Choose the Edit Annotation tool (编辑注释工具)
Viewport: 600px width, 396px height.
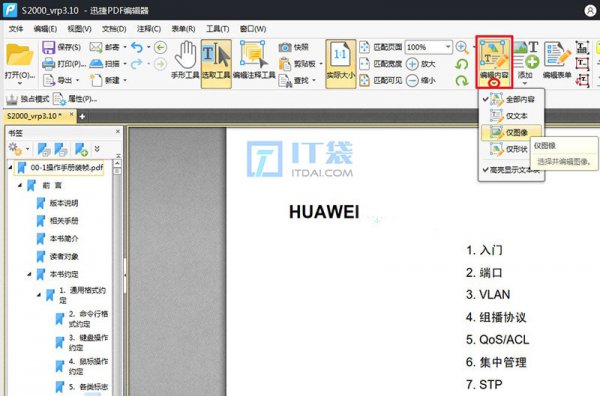(254, 60)
